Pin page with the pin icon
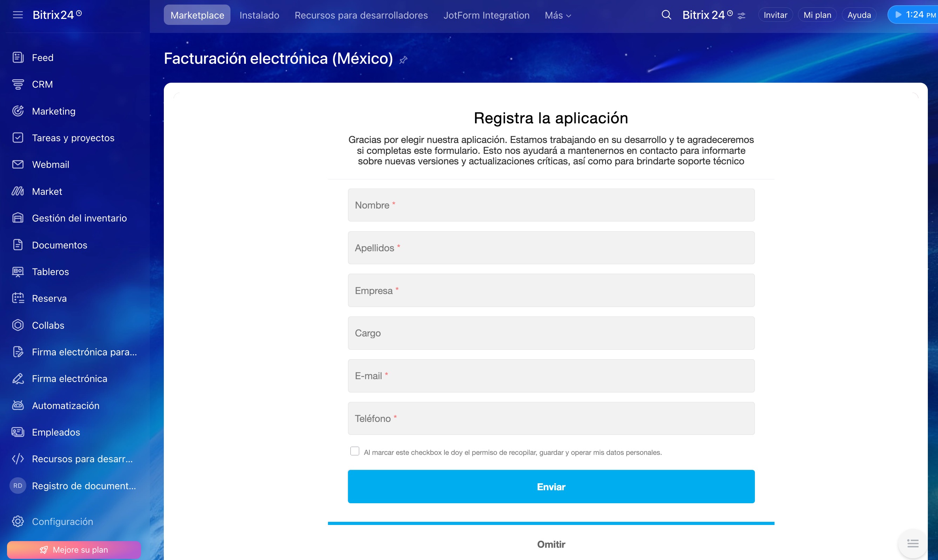Viewport: 938px width, 560px height. point(403,60)
